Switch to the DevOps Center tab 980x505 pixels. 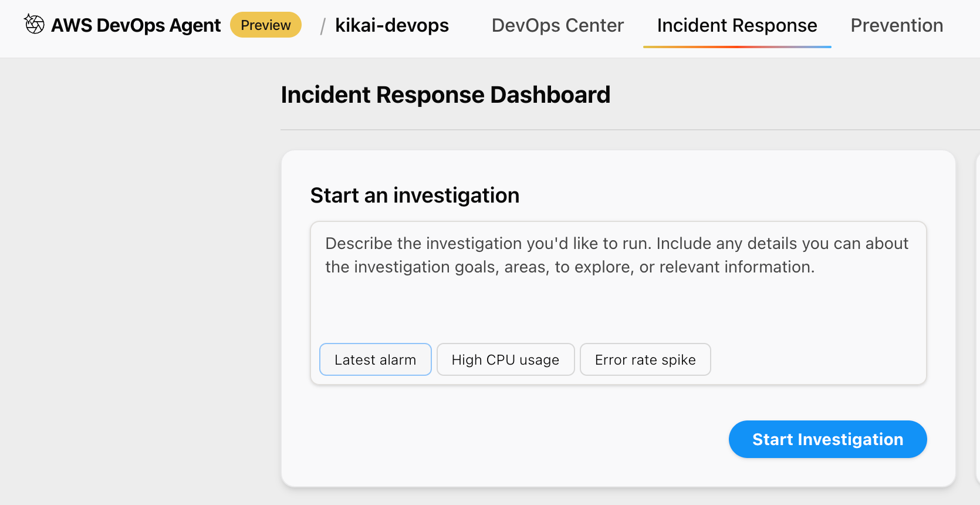click(x=557, y=25)
